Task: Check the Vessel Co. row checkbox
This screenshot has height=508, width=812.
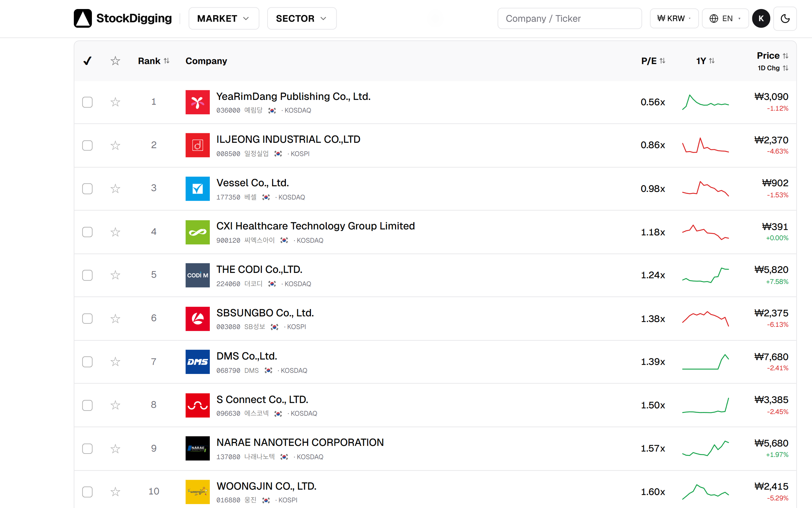Action: point(87,189)
